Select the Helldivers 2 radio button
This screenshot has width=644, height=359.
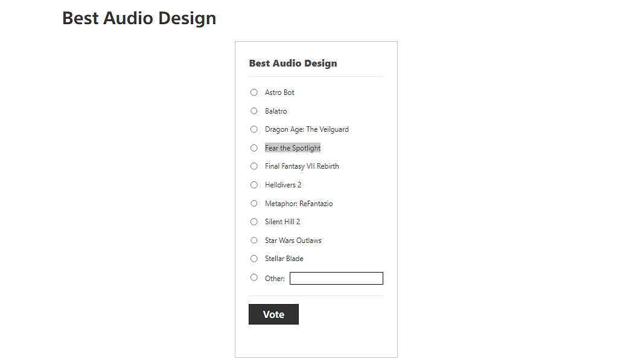pyautogui.click(x=254, y=185)
